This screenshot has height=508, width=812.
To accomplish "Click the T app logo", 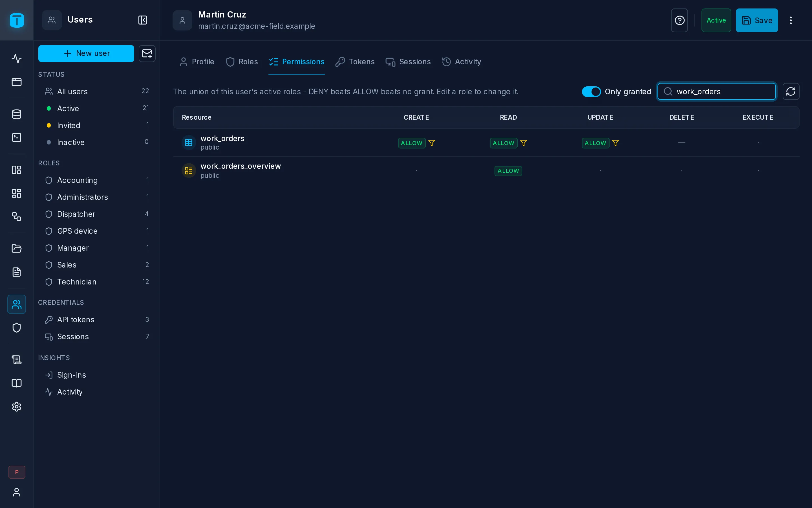I will 17,20.
